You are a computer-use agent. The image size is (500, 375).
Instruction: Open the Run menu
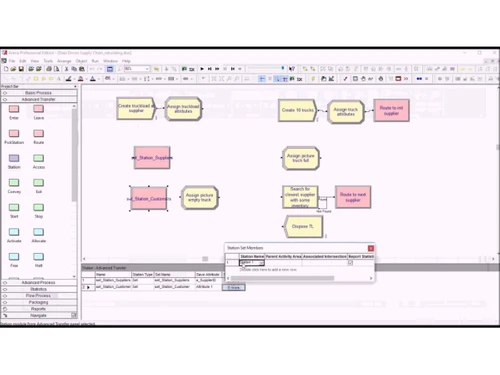[x=95, y=61]
